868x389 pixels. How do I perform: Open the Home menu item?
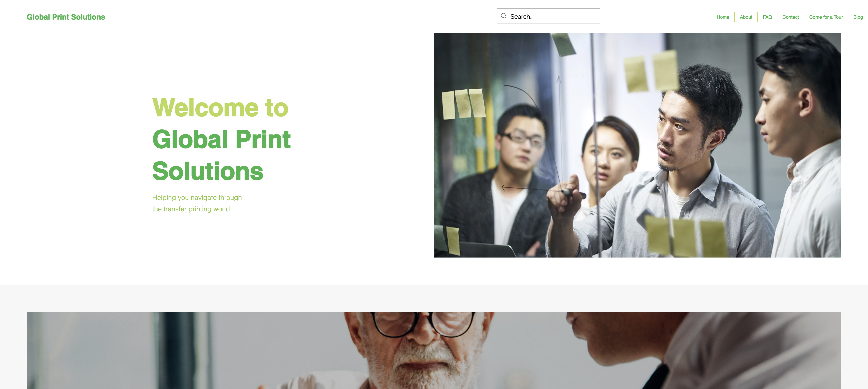tap(723, 17)
